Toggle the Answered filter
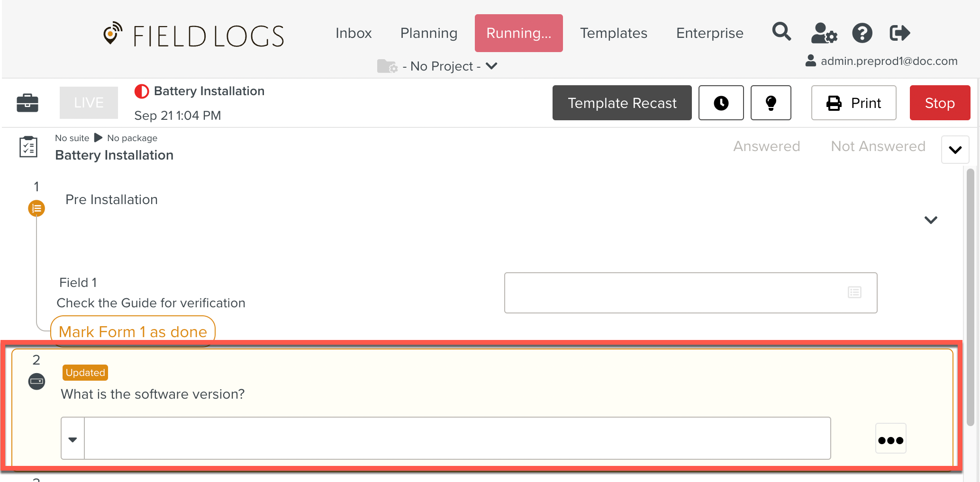The image size is (980, 482). pyautogui.click(x=767, y=146)
